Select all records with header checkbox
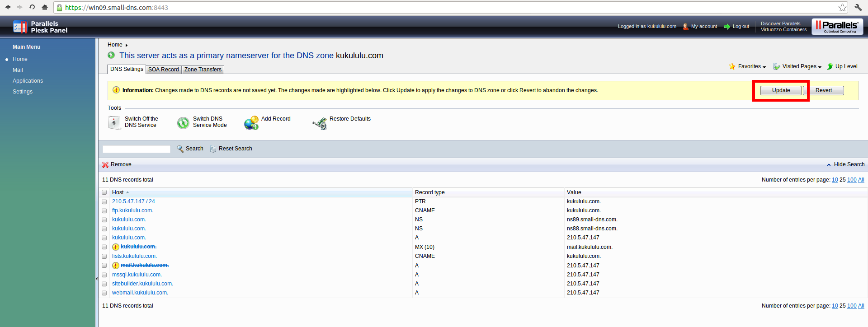The width and height of the screenshot is (868, 327). coord(104,192)
